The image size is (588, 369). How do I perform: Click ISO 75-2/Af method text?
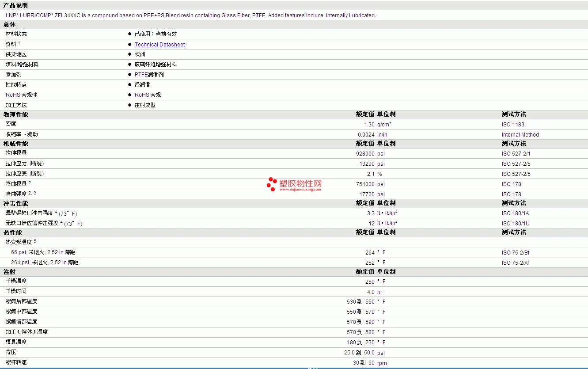(516, 263)
